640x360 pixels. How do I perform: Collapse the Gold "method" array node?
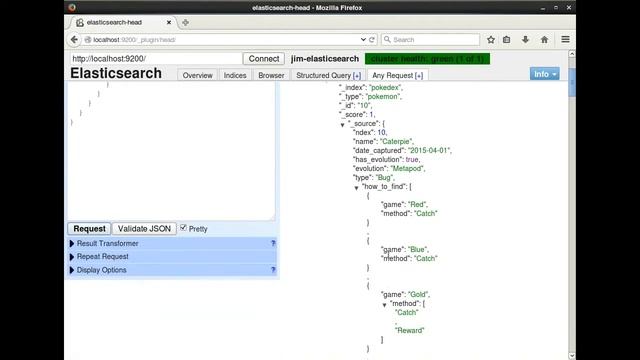tap(384, 305)
